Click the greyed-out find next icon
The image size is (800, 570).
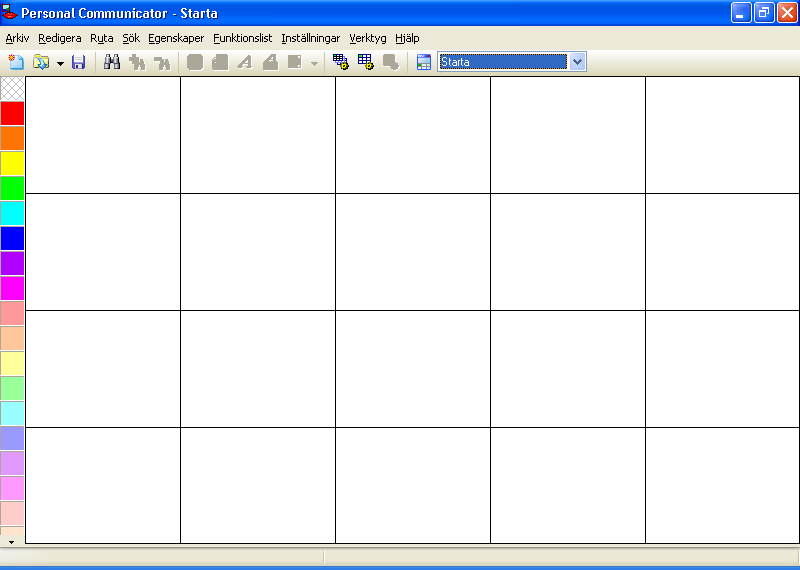point(162,62)
